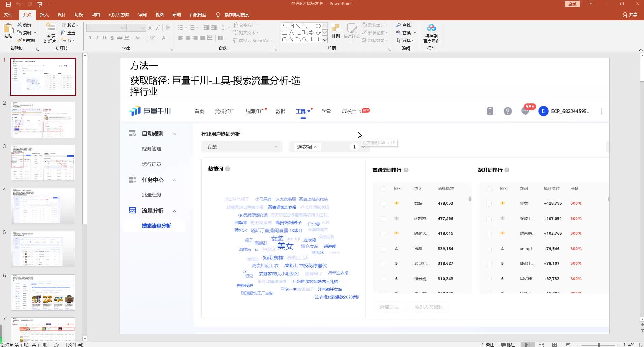Click the 新建幻灯片 (New Slide) icon
The image size is (644, 347).
[51, 28]
